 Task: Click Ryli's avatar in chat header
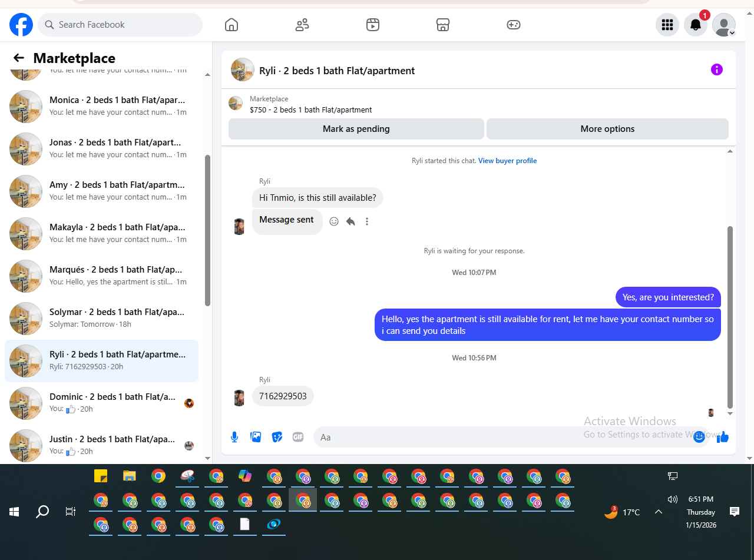pos(243,70)
